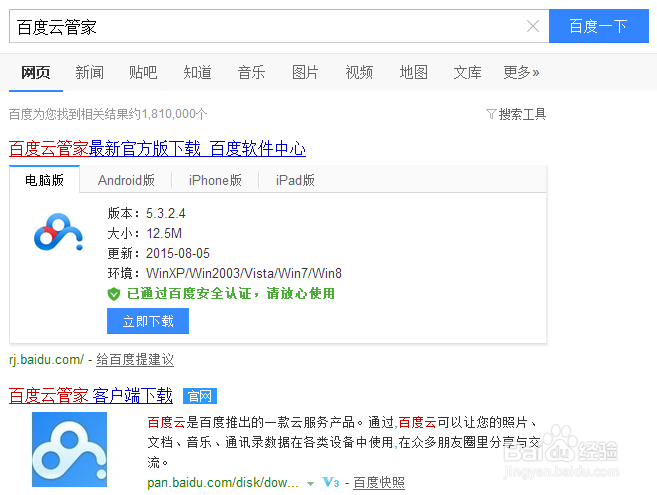Viewport: 657px width, 495px height.
Task: Click environment text WinXP/Win2003/Vista/Win7/Win8
Action: (x=244, y=273)
